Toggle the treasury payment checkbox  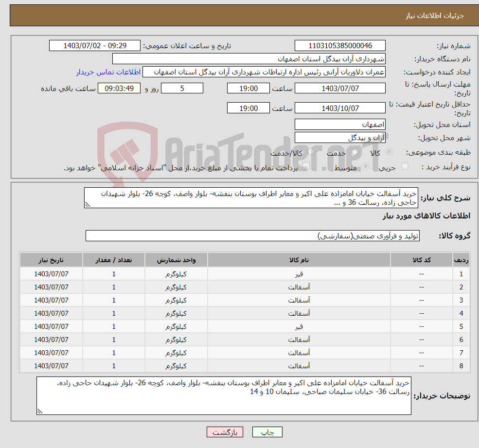click(306, 166)
